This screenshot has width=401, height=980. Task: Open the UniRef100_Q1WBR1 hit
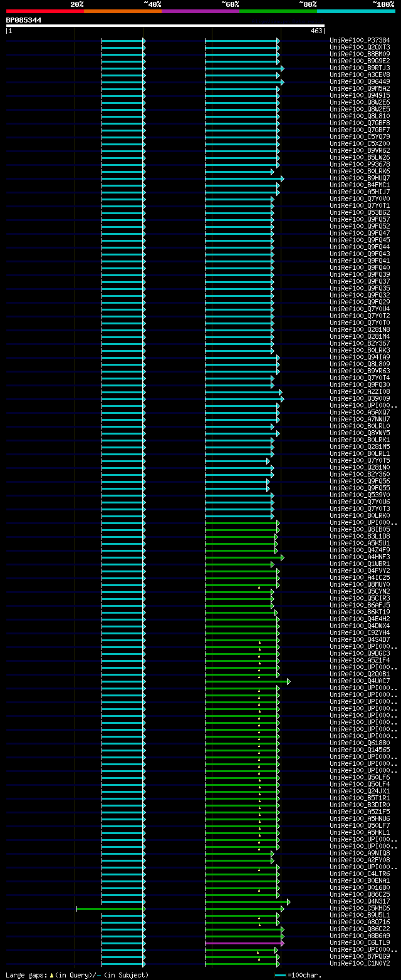tap(360, 564)
